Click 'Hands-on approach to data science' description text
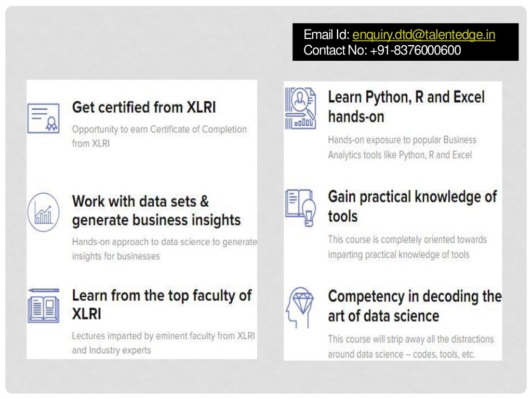Image resolution: width=532 pixels, height=399 pixels. click(164, 248)
